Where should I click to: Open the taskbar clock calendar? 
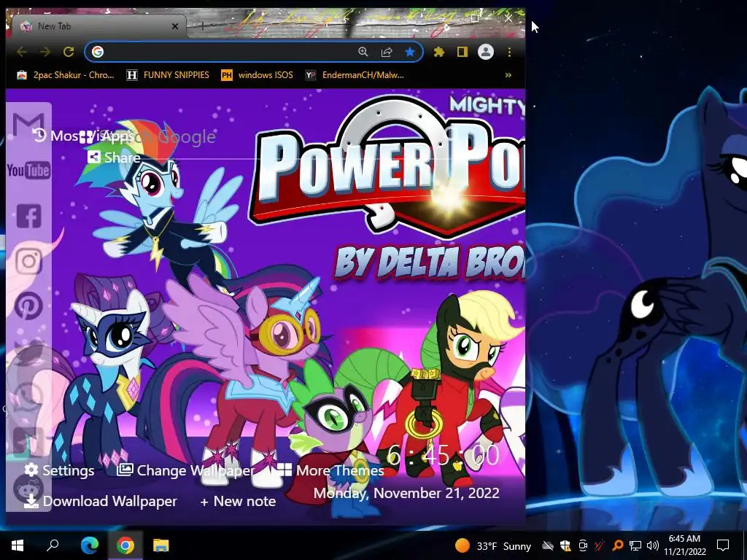(x=684, y=545)
